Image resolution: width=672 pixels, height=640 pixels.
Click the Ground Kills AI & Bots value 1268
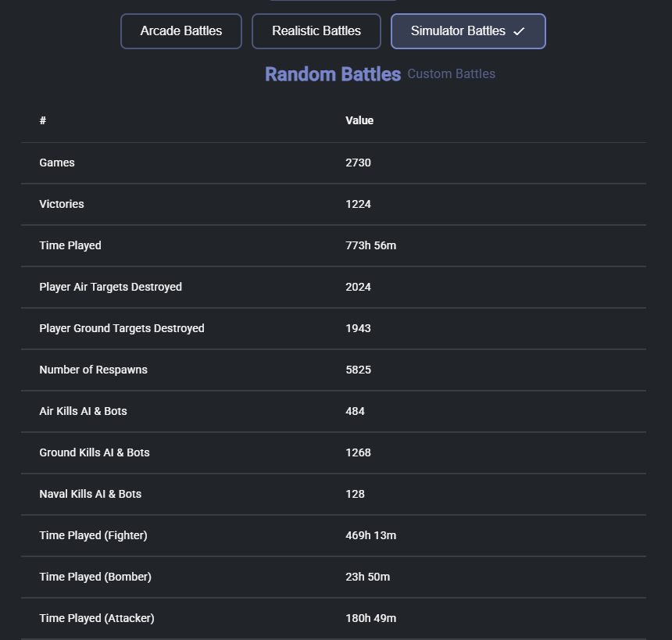click(358, 452)
